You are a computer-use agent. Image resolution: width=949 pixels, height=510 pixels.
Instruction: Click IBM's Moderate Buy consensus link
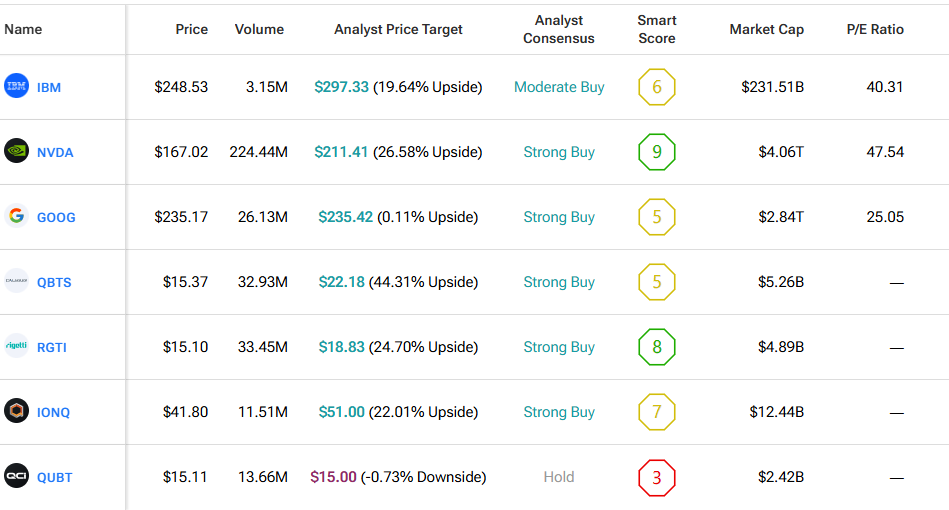click(x=559, y=87)
